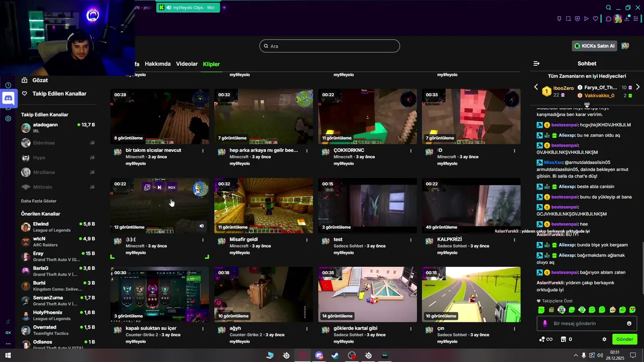Open the 'Misafir geldi' clip thumbnail

264,206
